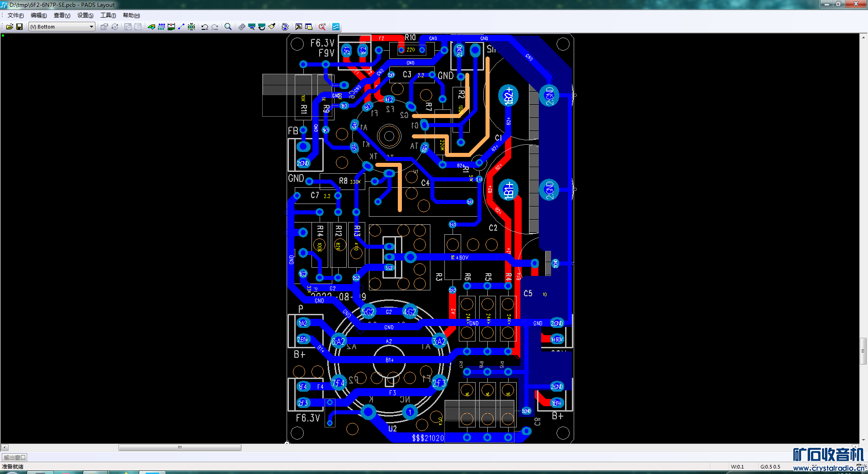Open the Dimensioning toolbar icon
The width and height of the screenshot is (868, 474).
click(171, 27)
